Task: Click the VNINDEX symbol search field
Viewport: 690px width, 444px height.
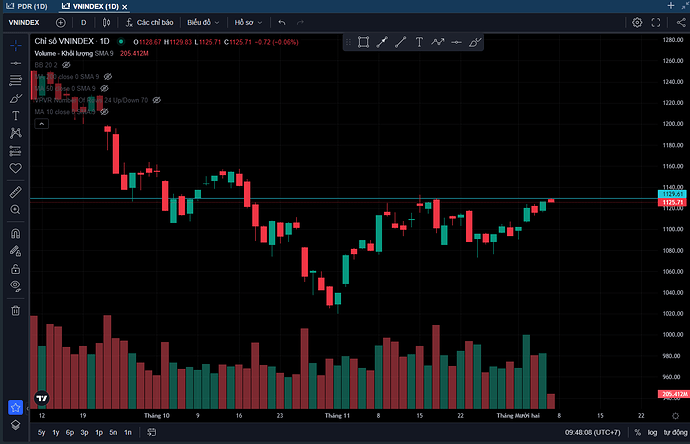Action: click(25, 21)
